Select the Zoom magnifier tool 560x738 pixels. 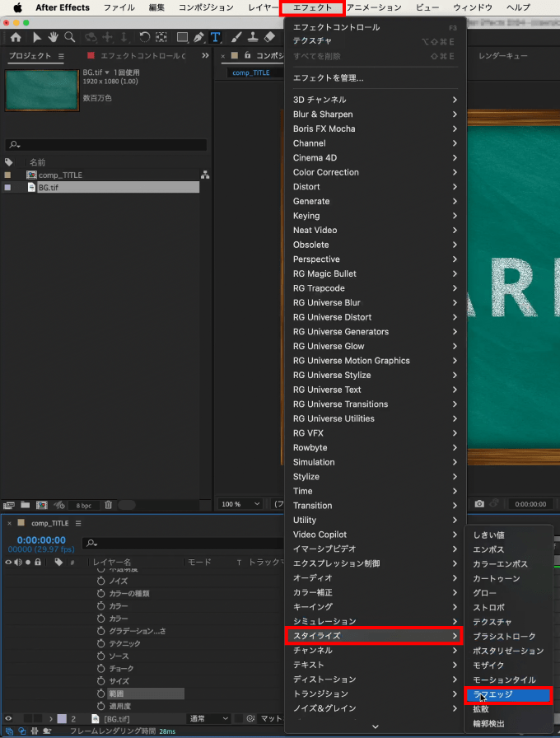pyautogui.click(x=70, y=37)
